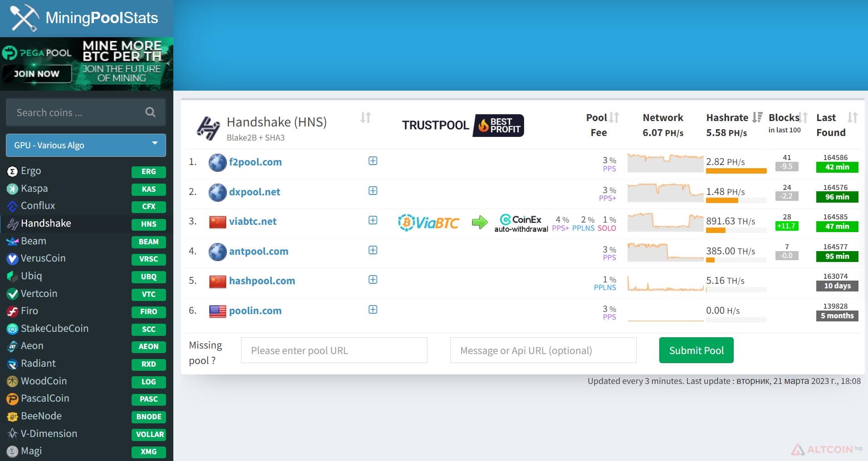Select Ubiq in the coin sidebar
This screenshot has width=868, height=461.
coord(86,277)
